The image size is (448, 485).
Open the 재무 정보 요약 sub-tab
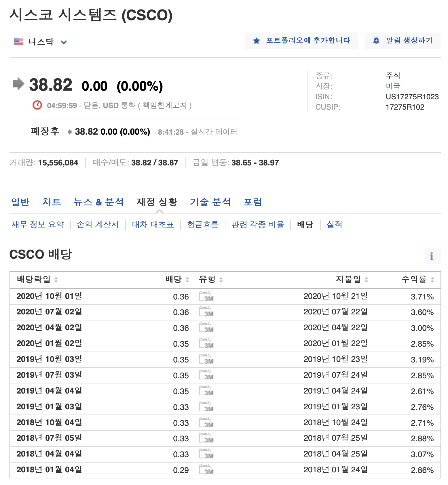38,225
